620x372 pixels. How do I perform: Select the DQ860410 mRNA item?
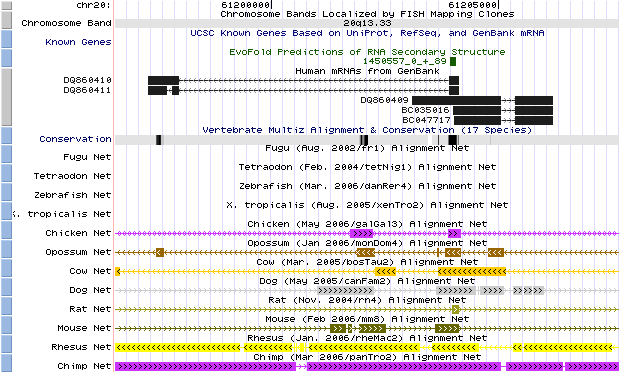(x=303, y=80)
